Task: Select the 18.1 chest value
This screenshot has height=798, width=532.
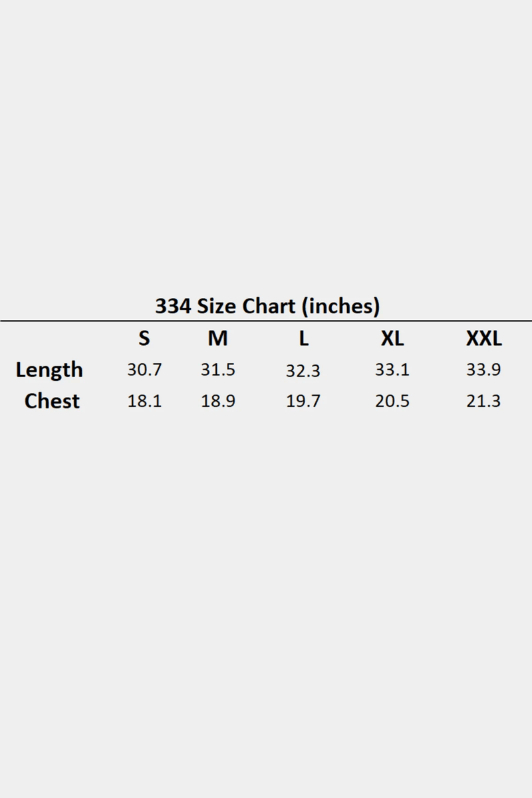Action: pyautogui.click(x=144, y=402)
